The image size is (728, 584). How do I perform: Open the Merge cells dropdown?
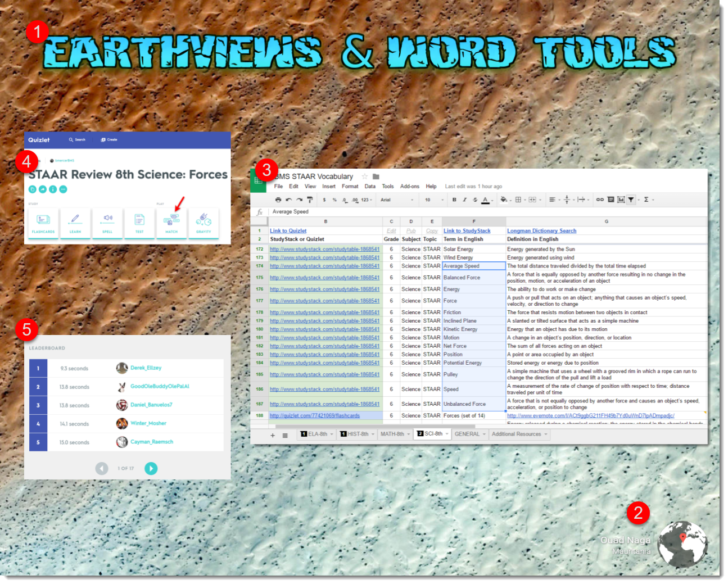click(x=534, y=200)
